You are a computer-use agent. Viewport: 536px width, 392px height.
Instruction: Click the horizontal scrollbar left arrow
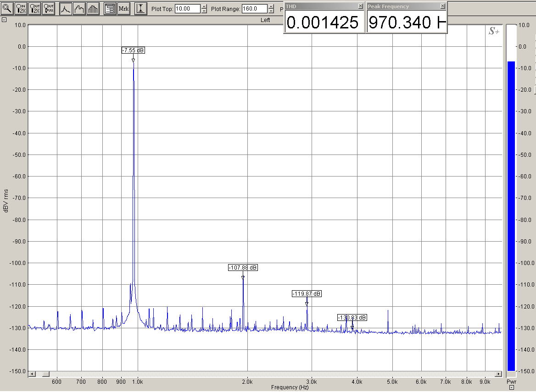(x=32, y=374)
